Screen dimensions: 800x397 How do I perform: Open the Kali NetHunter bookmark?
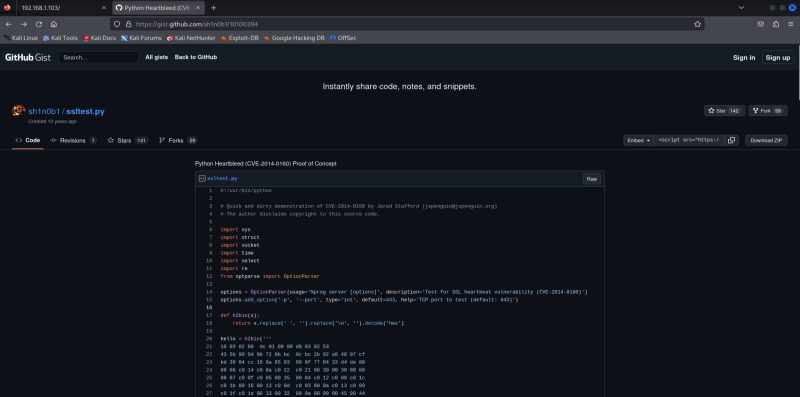(x=191, y=38)
